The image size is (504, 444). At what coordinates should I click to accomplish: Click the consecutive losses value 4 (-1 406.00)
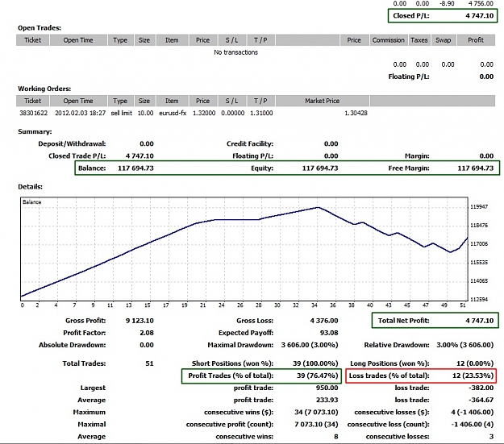[x=473, y=413]
